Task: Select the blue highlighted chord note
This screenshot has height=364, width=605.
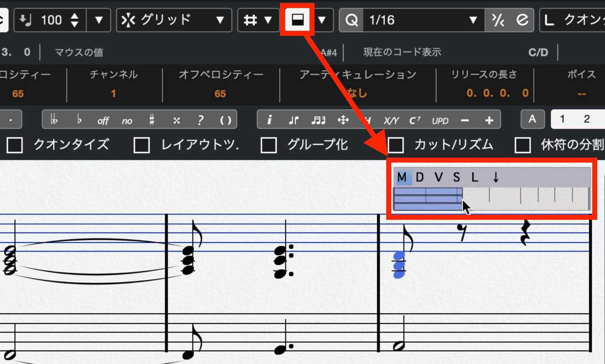Action: coord(399,265)
